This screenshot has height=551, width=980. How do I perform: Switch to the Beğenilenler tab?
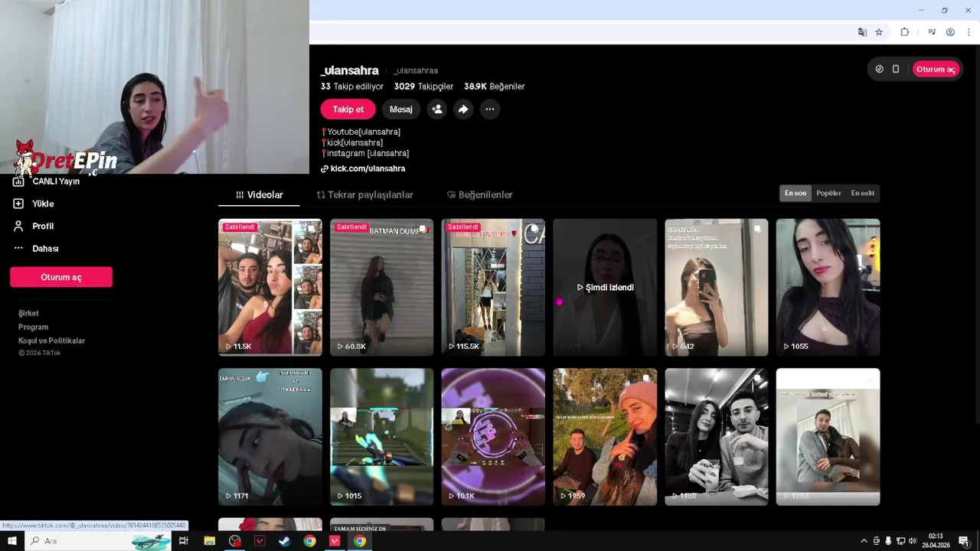click(479, 194)
